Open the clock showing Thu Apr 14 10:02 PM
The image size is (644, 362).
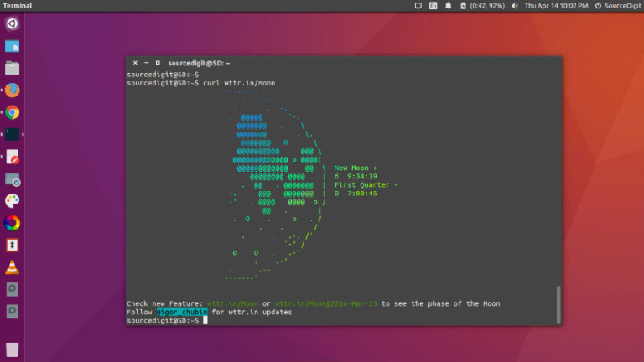[556, 5]
